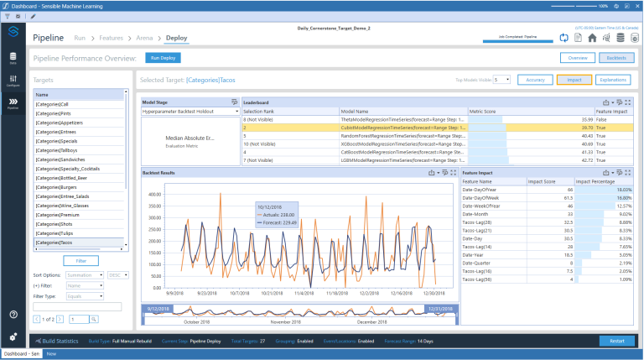Open the Sort Options Summation dropdown
Screen dimensions: 644x360
tap(85, 275)
